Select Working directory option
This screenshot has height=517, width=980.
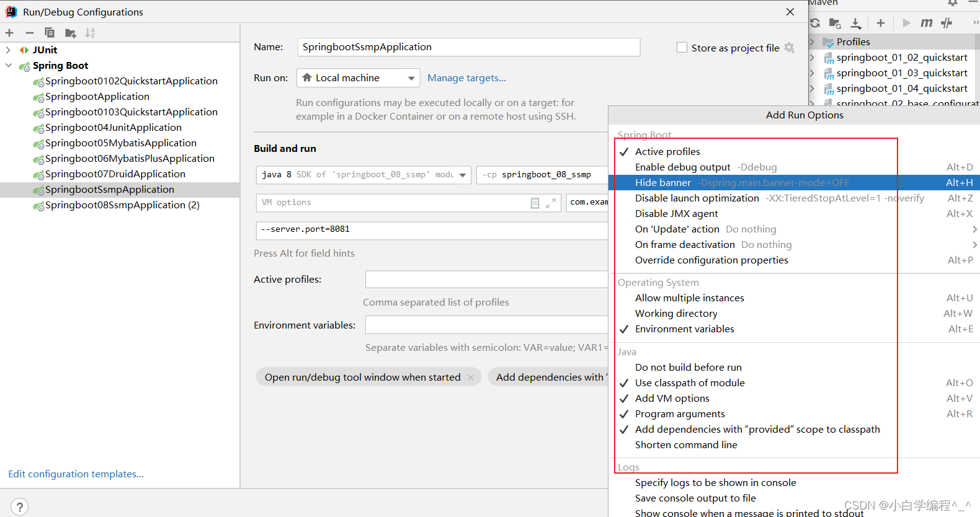pos(795,314)
